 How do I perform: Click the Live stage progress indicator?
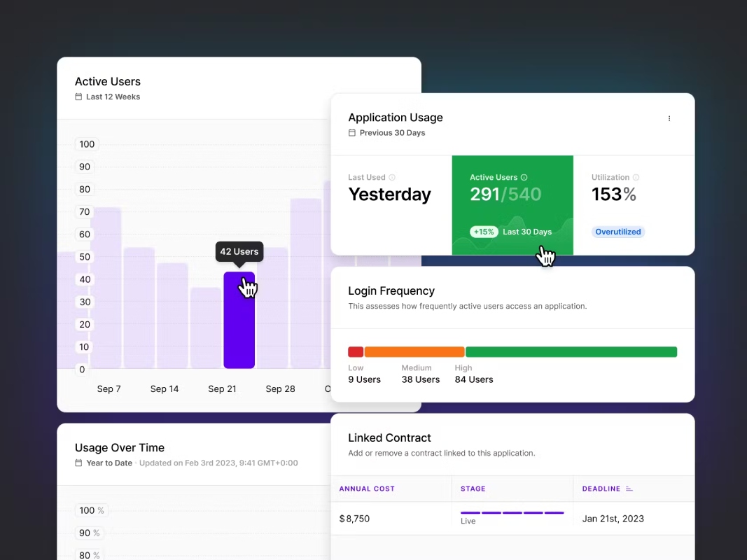click(x=512, y=513)
